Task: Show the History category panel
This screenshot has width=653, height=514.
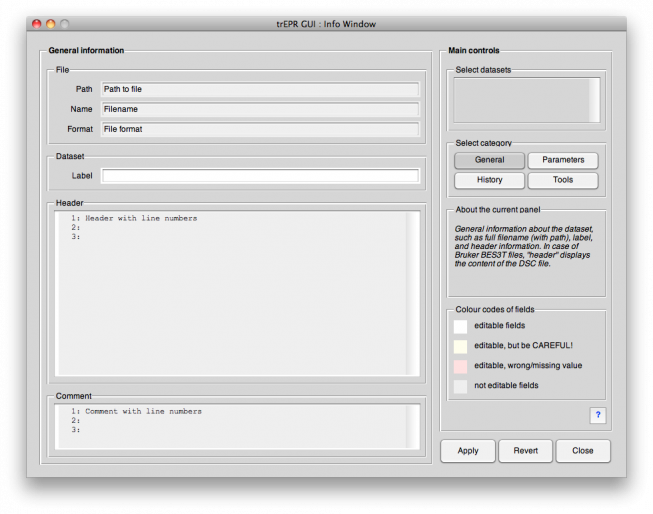Action: [489, 180]
